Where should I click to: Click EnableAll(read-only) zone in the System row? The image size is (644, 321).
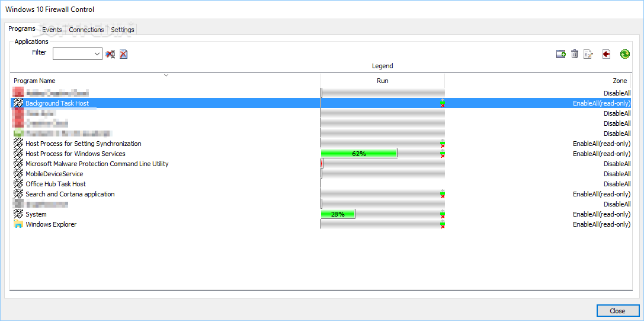602,214
